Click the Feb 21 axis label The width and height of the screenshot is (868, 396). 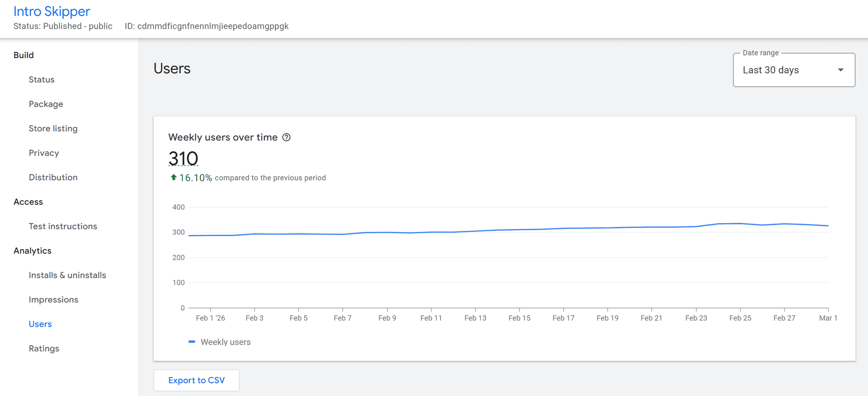pos(651,318)
